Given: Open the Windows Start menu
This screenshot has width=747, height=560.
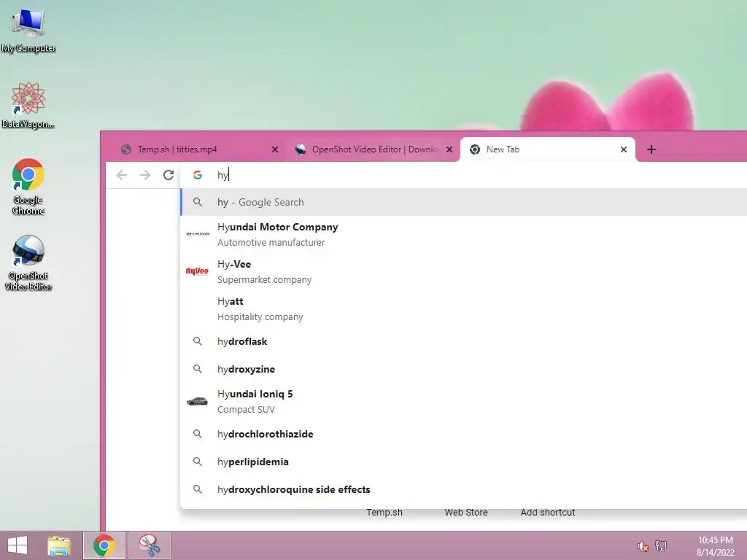Looking at the screenshot, I should 18,545.
